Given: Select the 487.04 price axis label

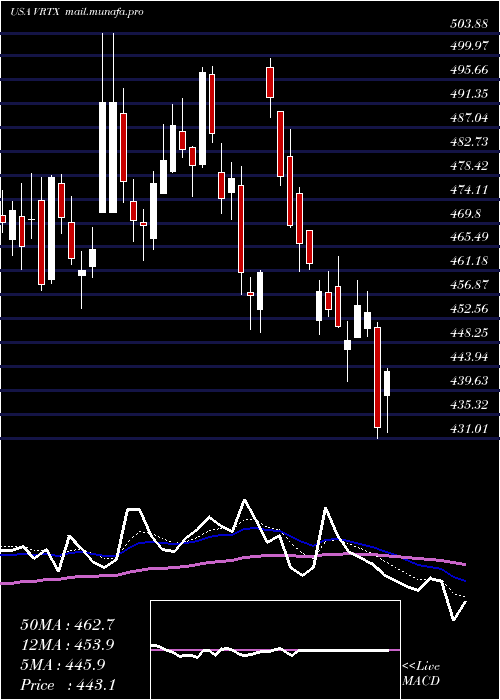Looking at the screenshot, I should coord(468,118).
